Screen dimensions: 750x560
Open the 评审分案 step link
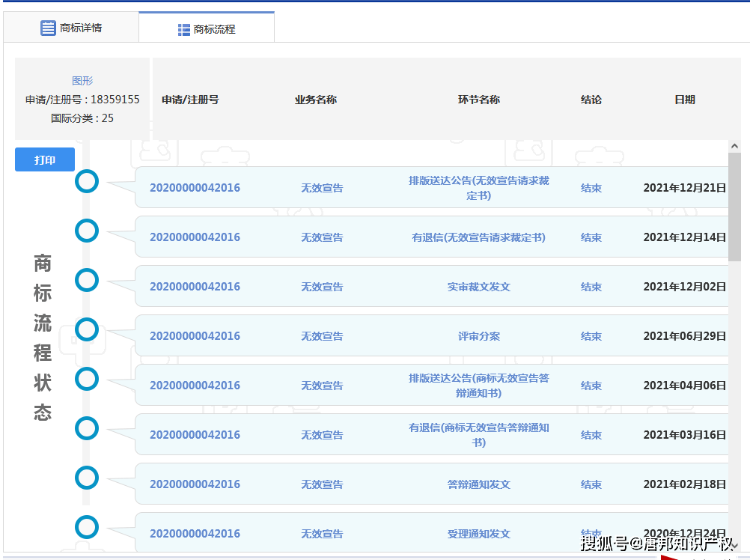tap(478, 336)
